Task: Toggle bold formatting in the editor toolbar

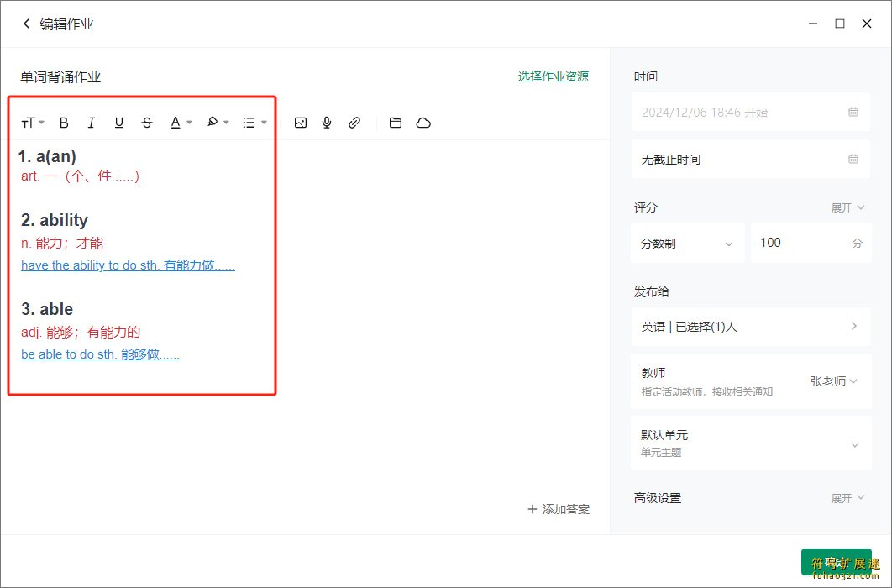Action: click(64, 123)
